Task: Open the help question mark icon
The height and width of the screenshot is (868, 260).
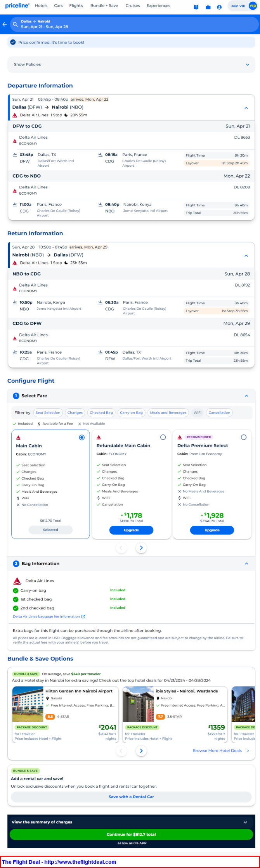Action: [196, 7]
